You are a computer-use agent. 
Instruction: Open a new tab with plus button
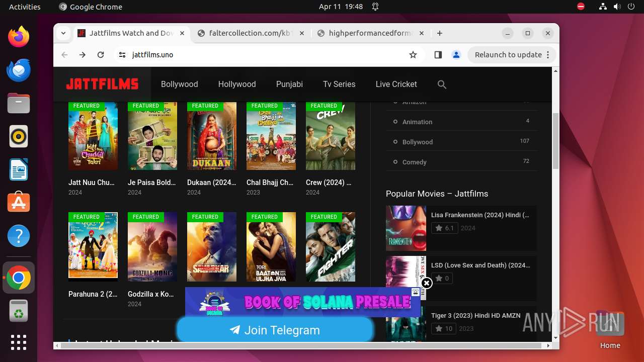(x=440, y=33)
